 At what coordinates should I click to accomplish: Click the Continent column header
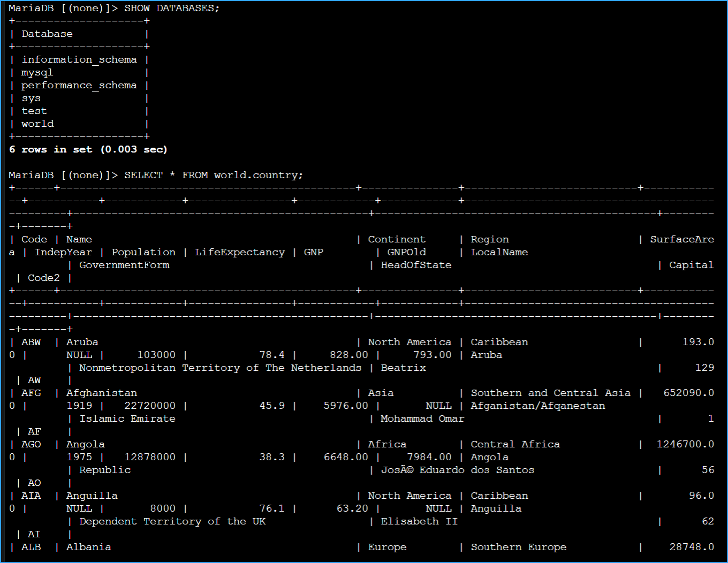(397, 240)
